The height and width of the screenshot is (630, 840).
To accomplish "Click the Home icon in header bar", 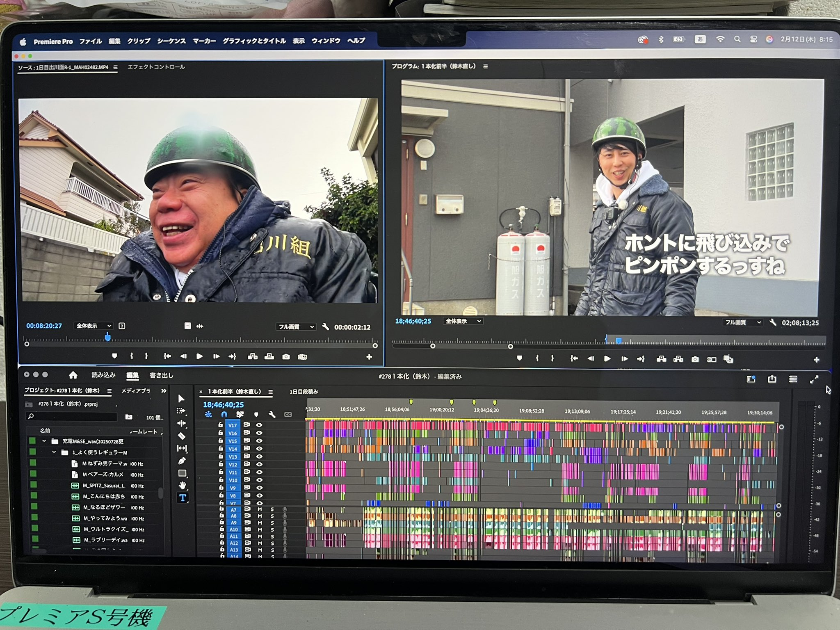I will click(x=73, y=375).
